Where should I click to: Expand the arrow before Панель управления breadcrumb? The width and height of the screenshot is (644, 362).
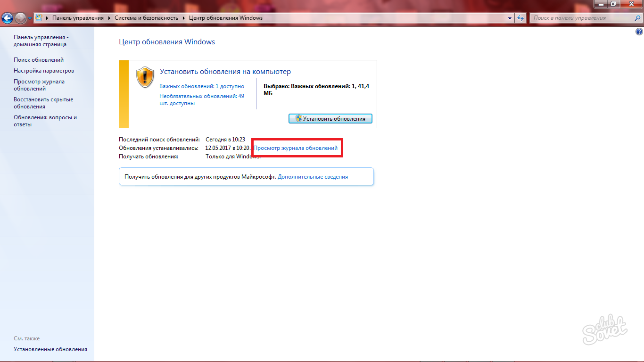click(x=47, y=18)
